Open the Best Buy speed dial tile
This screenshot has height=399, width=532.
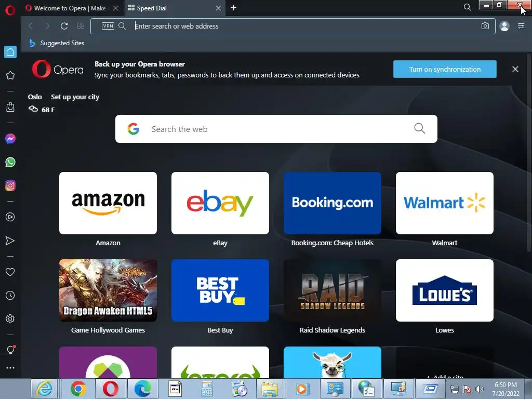click(220, 290)
